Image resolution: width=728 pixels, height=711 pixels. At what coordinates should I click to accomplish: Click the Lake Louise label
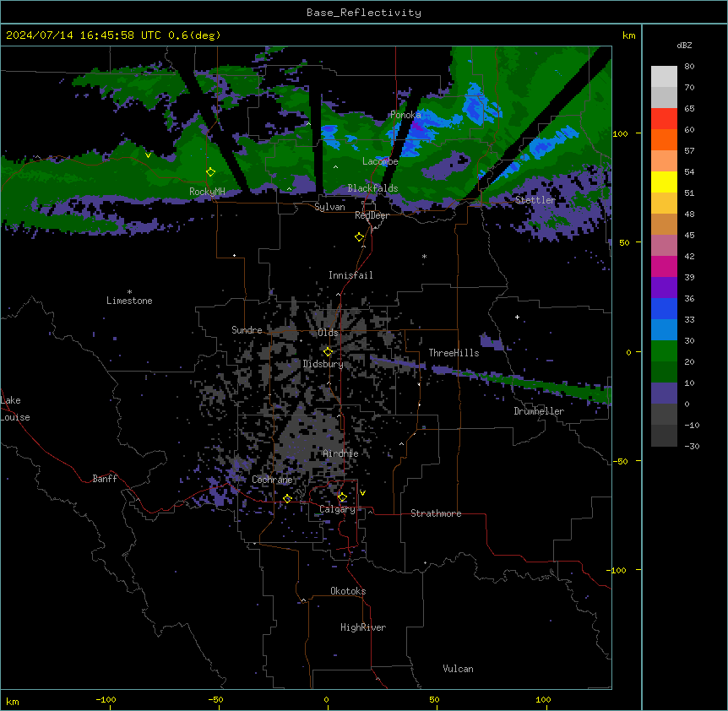point(15,409)
